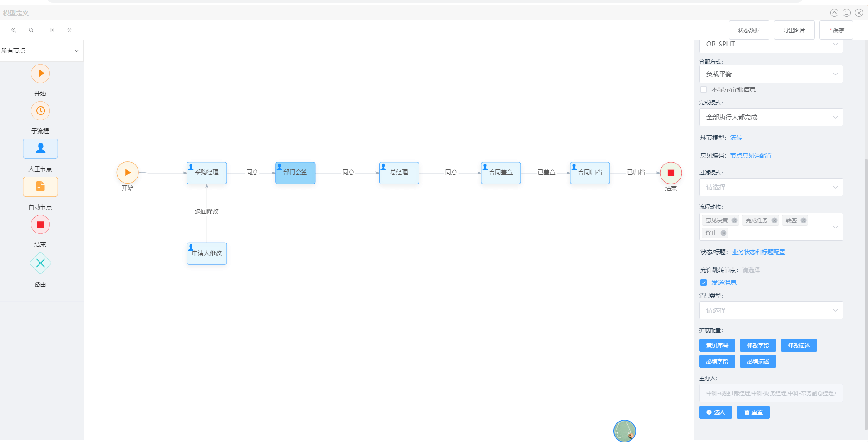Image resolution: width=868 pixels, height=442 pixels.
Task: Uncheck the 发送消息 checkbox
Action: click(x=704, y=283)
